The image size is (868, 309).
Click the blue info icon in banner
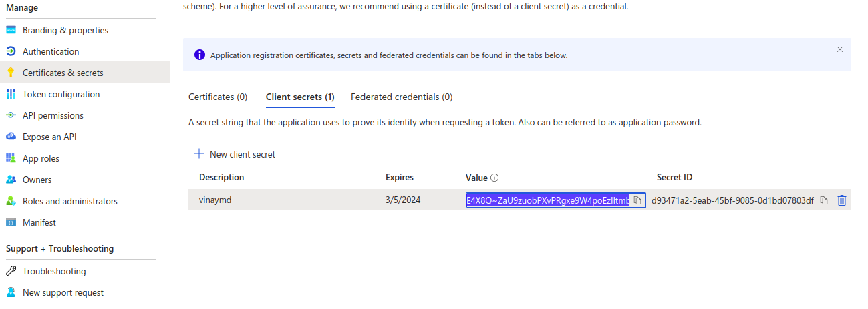[x=199, y=55]
